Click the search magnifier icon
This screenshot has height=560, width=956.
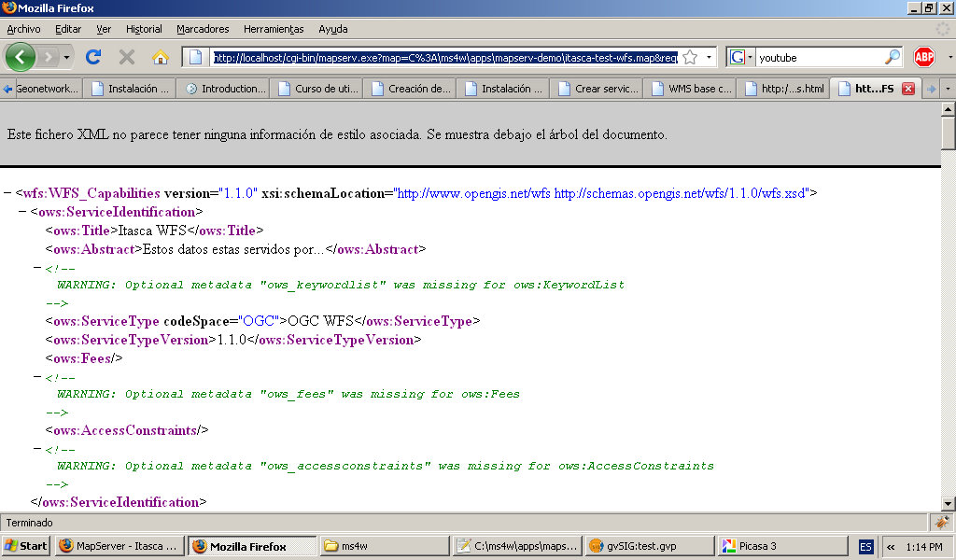pyautogui.click(x=893, y=57)
